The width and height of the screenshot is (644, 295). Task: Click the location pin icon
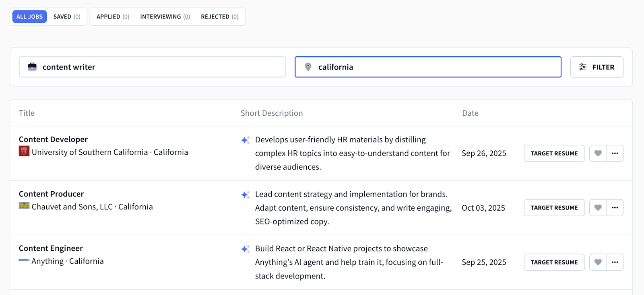tap(308, 67)
